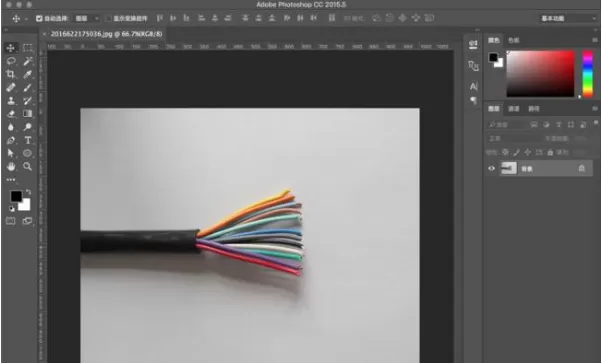Select the Pen tool
The height and width of the screenshot is (363, 602).
[11, 140]
